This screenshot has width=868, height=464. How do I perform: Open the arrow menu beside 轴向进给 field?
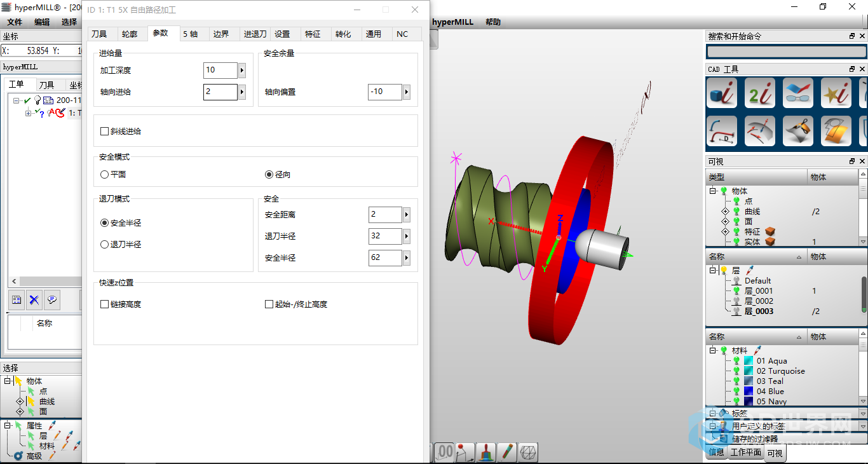(241, 92)
